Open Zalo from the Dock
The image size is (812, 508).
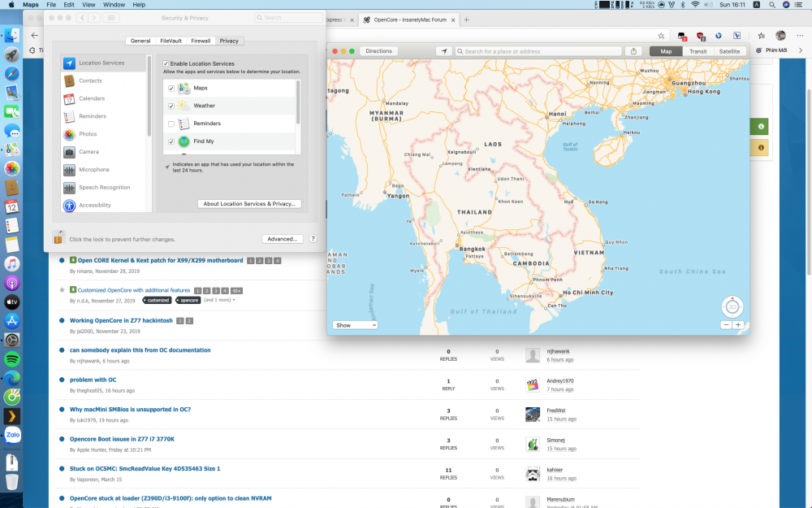[x=12, y=436]
